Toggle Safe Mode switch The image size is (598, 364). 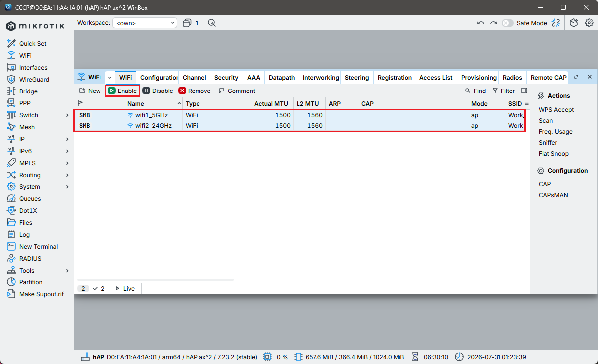pyautogui.click(x=507, y=23)
